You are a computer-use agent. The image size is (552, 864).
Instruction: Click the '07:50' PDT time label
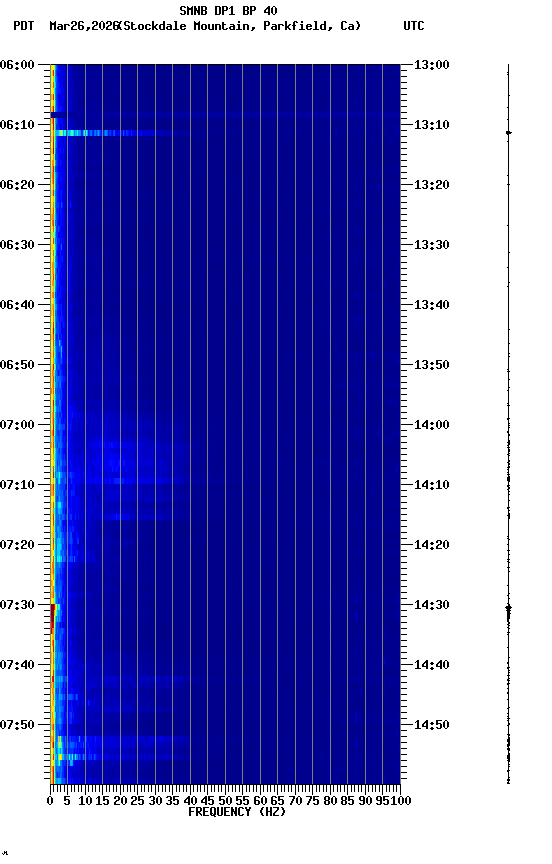pyautogui.click(x=17, y=725)
